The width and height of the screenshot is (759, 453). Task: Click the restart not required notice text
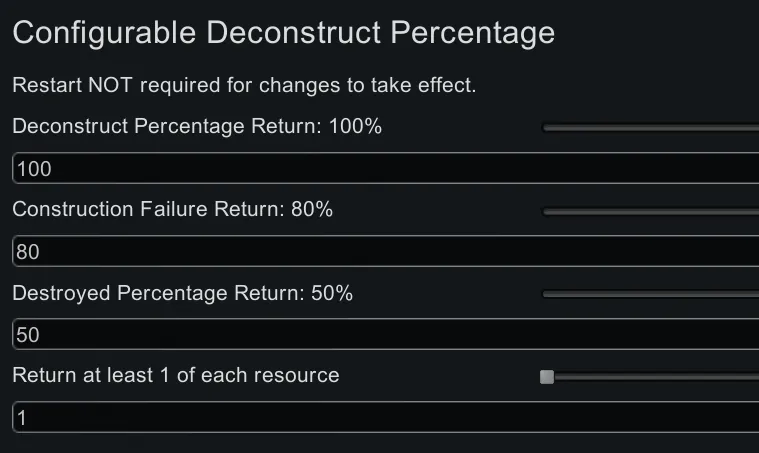(244, 85)
